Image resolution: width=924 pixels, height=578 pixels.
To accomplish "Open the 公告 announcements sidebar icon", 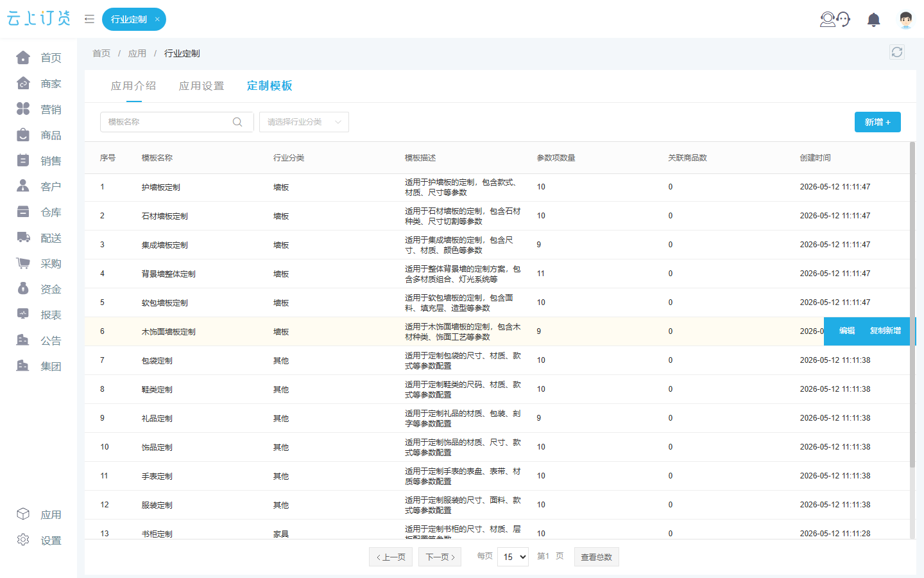I will tap(23, 340).
